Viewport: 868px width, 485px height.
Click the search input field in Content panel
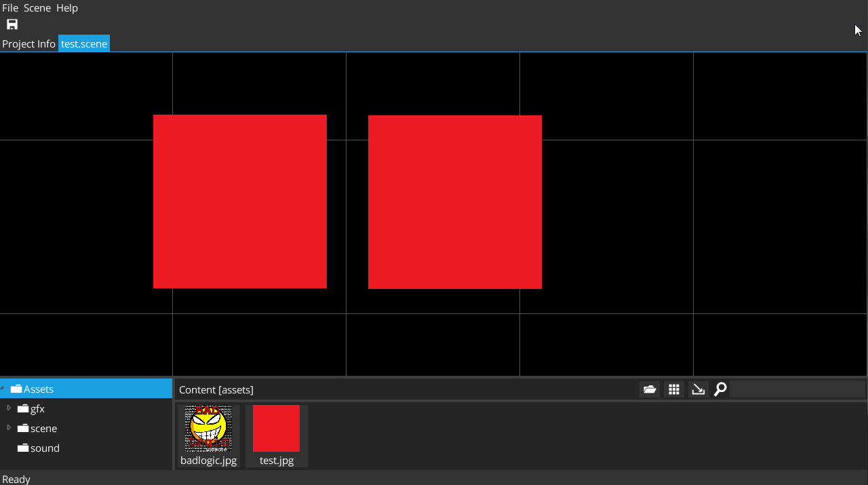coord(797,389)
